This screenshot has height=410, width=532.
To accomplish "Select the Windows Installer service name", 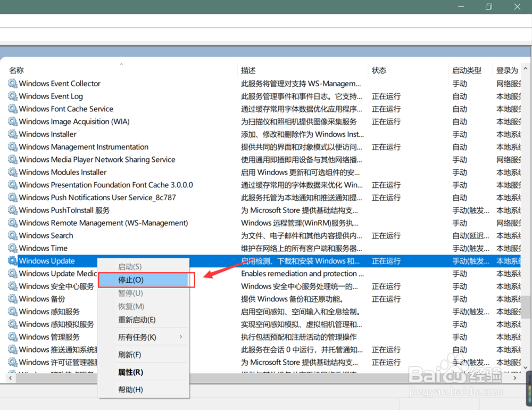I will [x=47, y=134].
